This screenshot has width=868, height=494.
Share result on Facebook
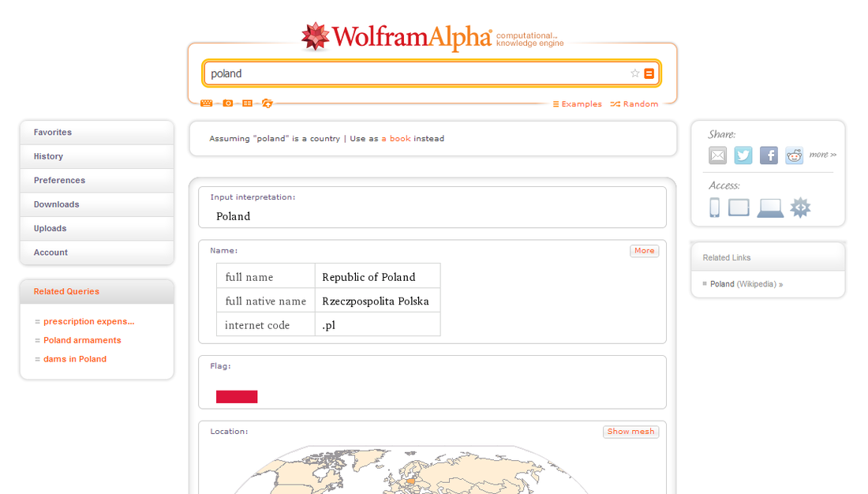click(769, 155)
